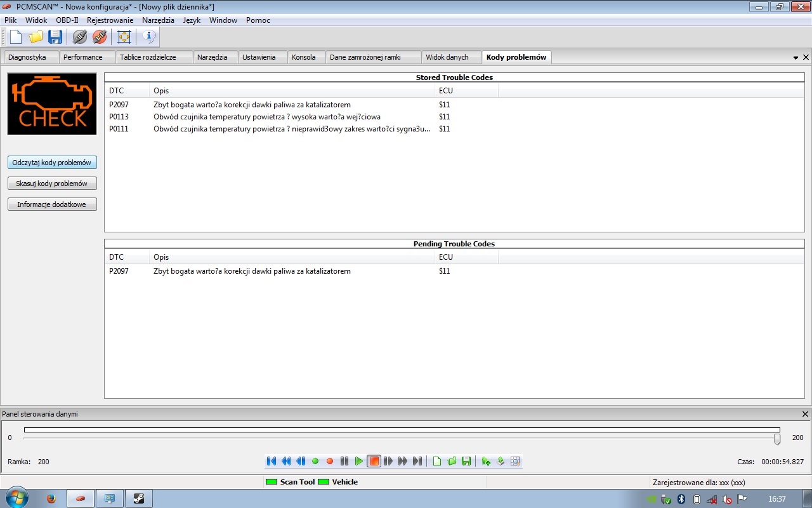Click the green new log file icon

click(x=437, y=461)
